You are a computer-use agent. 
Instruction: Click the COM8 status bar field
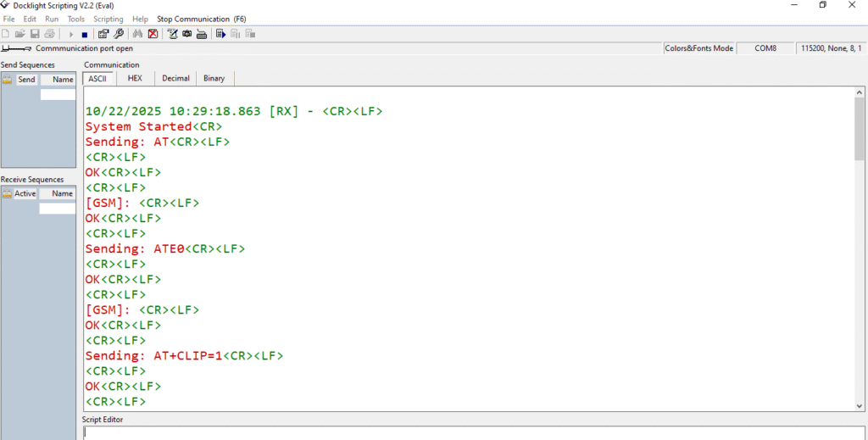click(x=765, y=48)
